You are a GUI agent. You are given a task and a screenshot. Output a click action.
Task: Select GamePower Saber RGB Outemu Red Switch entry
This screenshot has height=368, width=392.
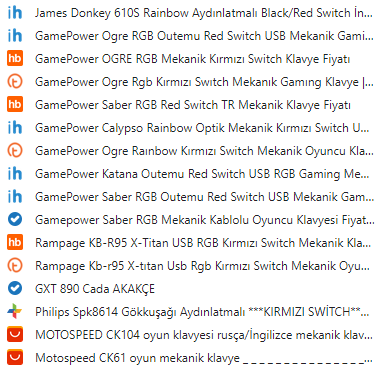[x=190, y=197]
